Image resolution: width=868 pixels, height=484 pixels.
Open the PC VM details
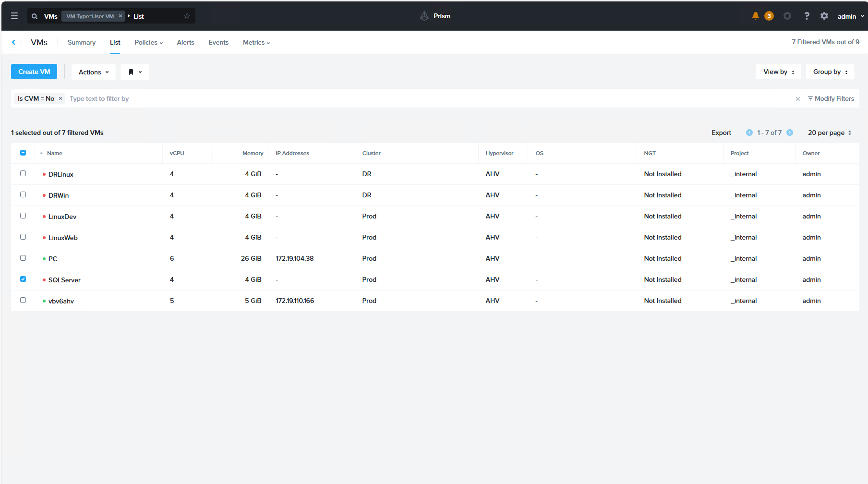point(53,259)
